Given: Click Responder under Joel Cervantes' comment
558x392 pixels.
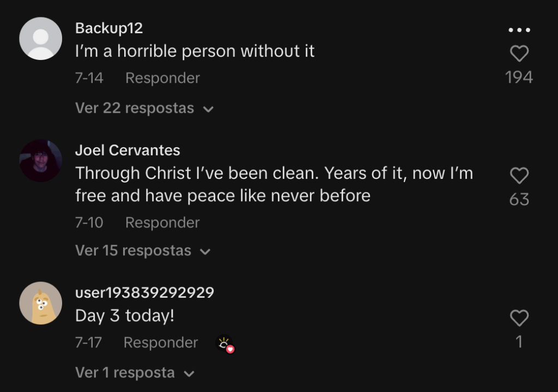Looking at the screenshot, I should pos(162,222).
